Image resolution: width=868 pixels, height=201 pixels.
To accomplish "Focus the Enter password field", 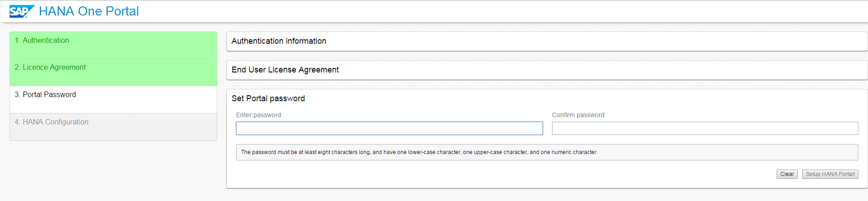I will coord(389,129).
